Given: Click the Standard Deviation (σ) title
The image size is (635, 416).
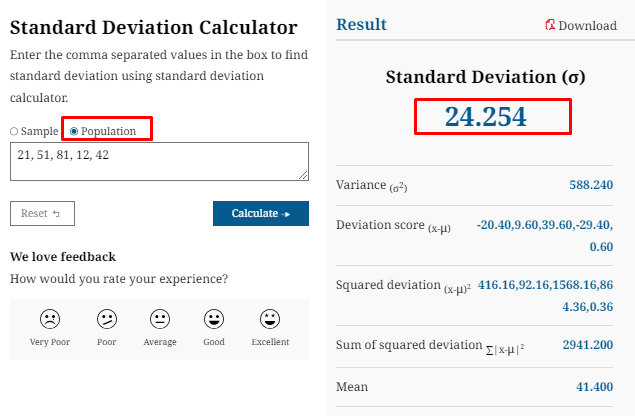Looking at the screenshot, I should point(486,77).
